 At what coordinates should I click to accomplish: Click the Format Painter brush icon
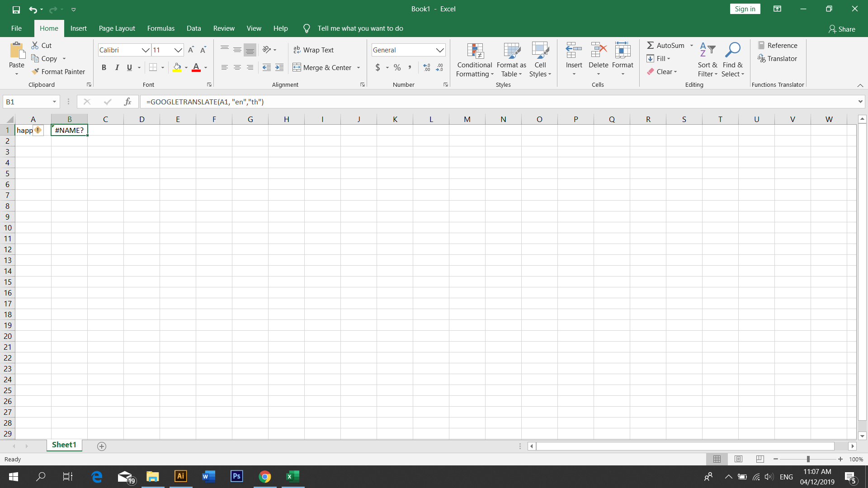point(35,71)
